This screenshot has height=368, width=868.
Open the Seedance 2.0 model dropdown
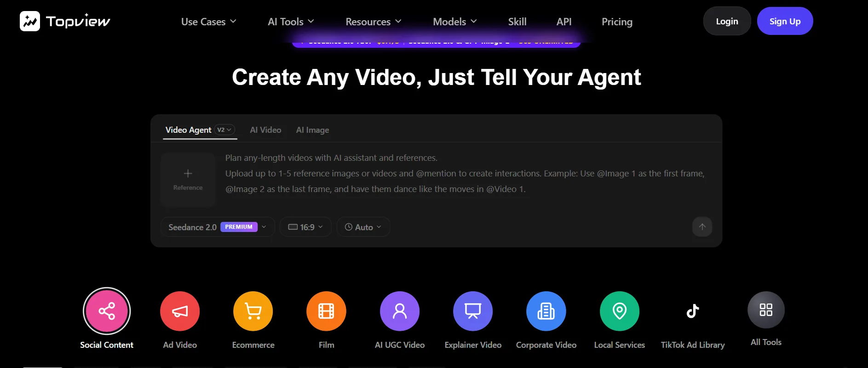click(218, 227)
